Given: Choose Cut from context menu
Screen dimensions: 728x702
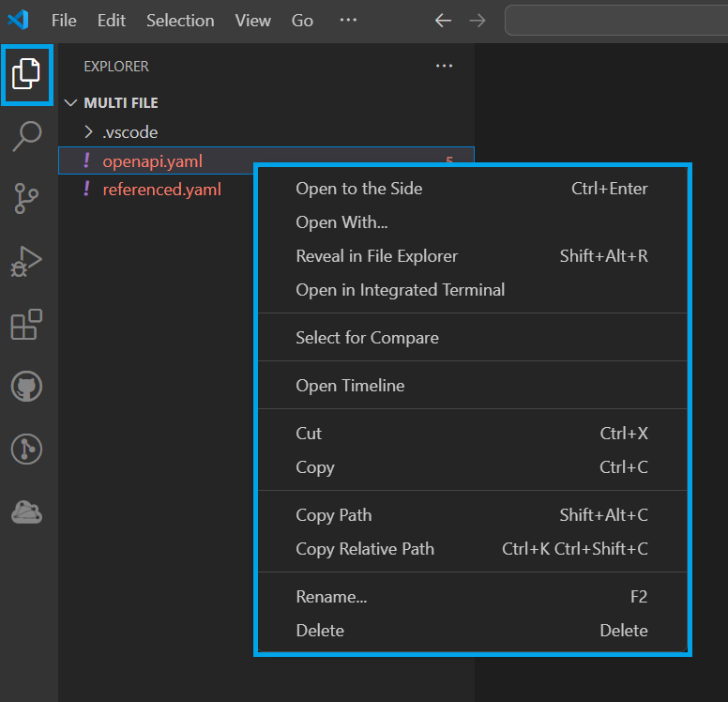Looking at the screenshot, I should coord(472,434).
